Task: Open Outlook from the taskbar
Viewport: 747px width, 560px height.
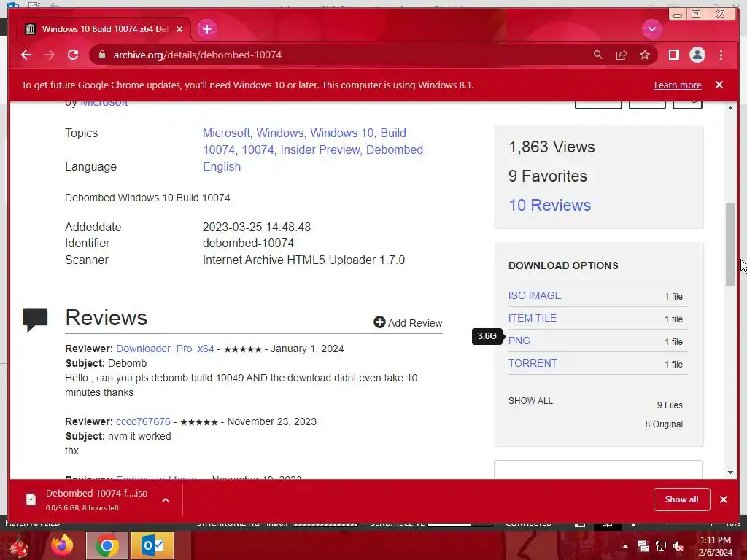Action: click(152, 545)
